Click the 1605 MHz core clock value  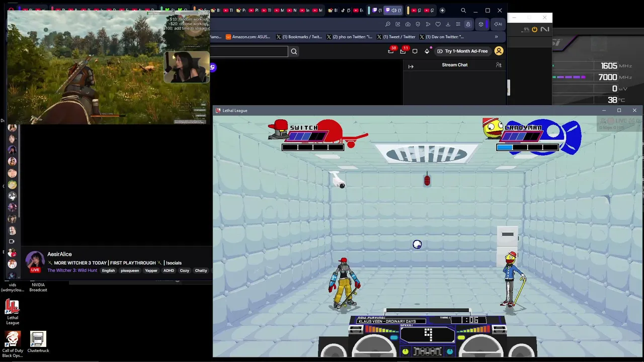(x=609, y=66)
